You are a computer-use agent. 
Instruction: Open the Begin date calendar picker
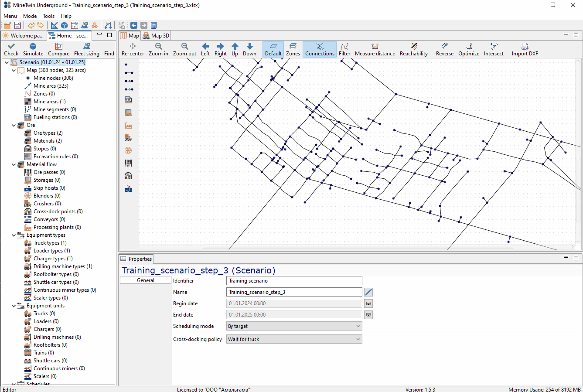click(x=368, y=303)
